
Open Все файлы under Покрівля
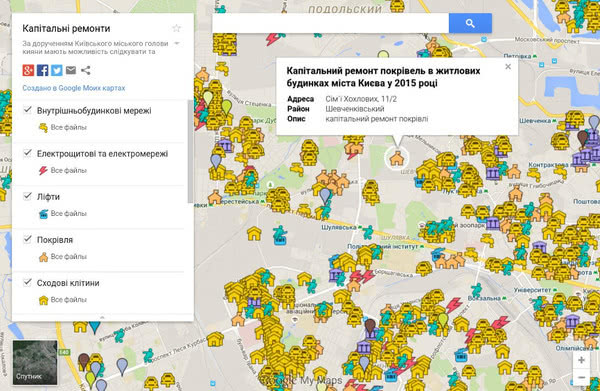[x=68, y=257]
